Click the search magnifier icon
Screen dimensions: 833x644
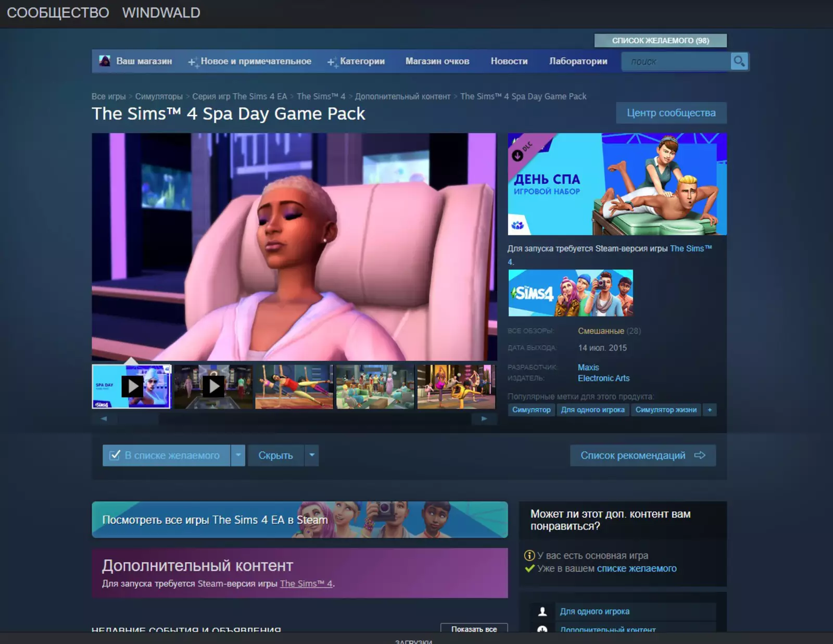tap(739, 61)
